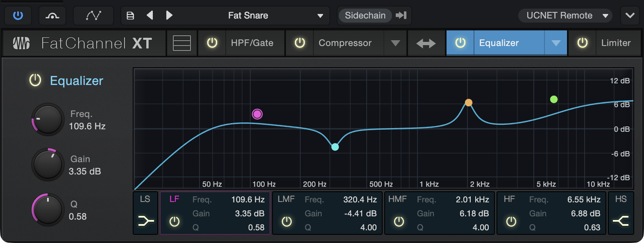Click the automation write nodes icon
644x243 pixels.
pos(93,16)
